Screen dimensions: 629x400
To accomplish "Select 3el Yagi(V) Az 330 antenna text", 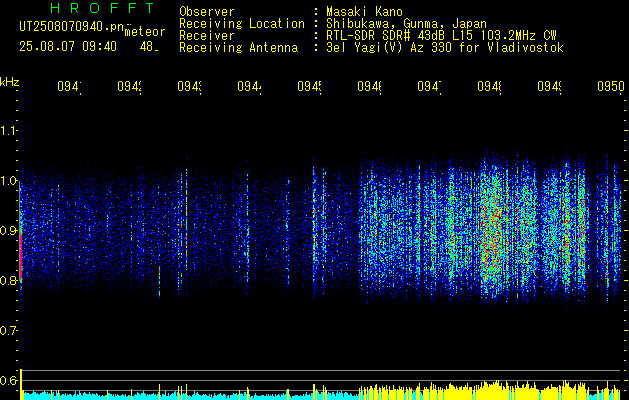I will [x=445, y=48].
